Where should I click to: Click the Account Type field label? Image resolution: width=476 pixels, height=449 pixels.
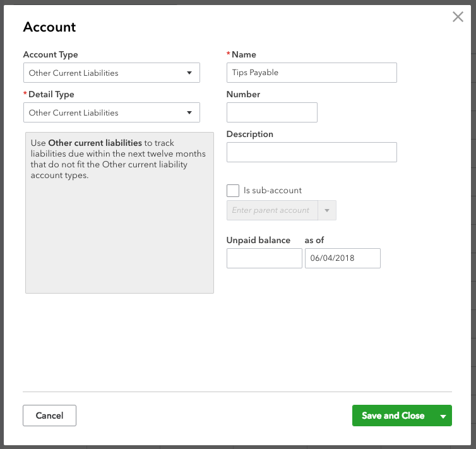(51, 55)
